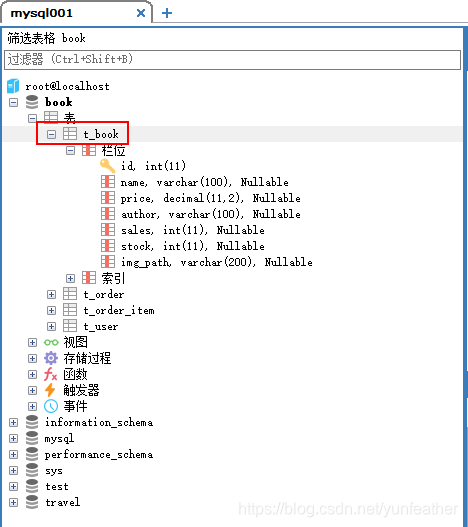The width and height of the screenshot is (468, 527).
Task: Expand the information_schema database
Action: pyautogui.click(x=13, y=422)
